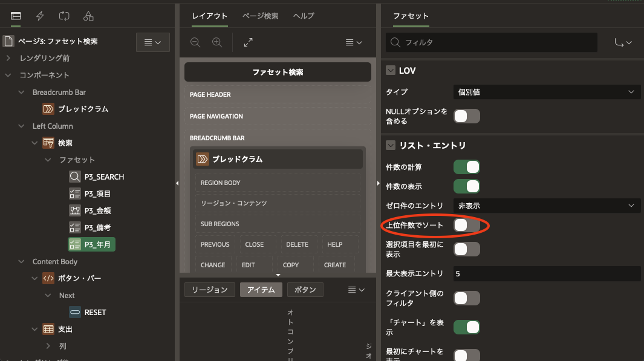Open Shared Components via the shapes icon
Viewport: 644px width, 361px height.
88,16
